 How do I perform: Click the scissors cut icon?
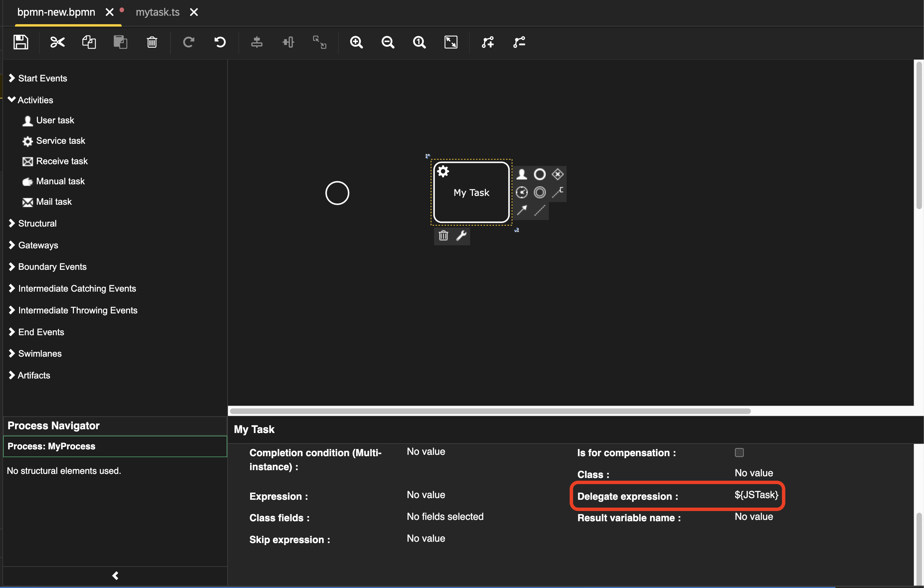(x=58, y=42)
